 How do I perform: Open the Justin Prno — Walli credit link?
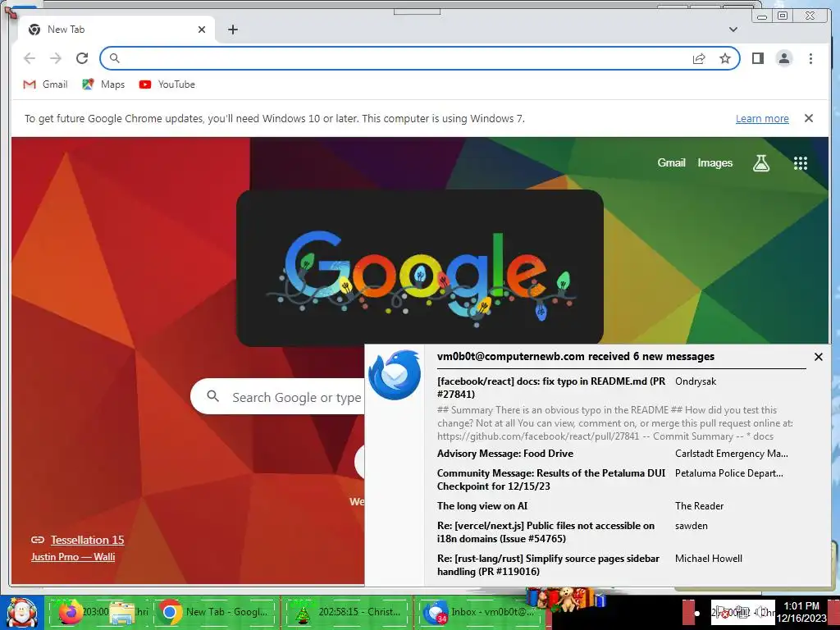click(x=73, y=557)
